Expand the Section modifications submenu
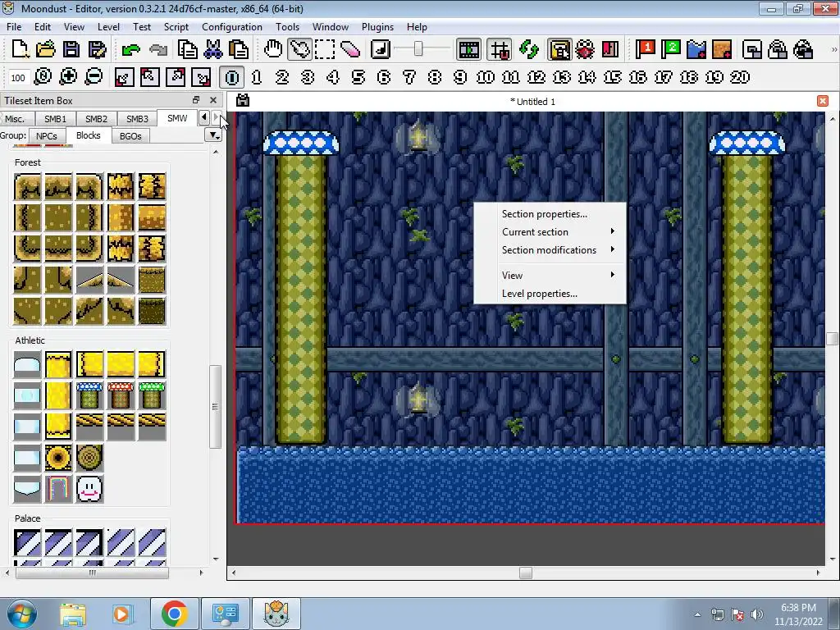Viewport: 840px width, 630px height. pyautogui.click(x=550, y=250)
